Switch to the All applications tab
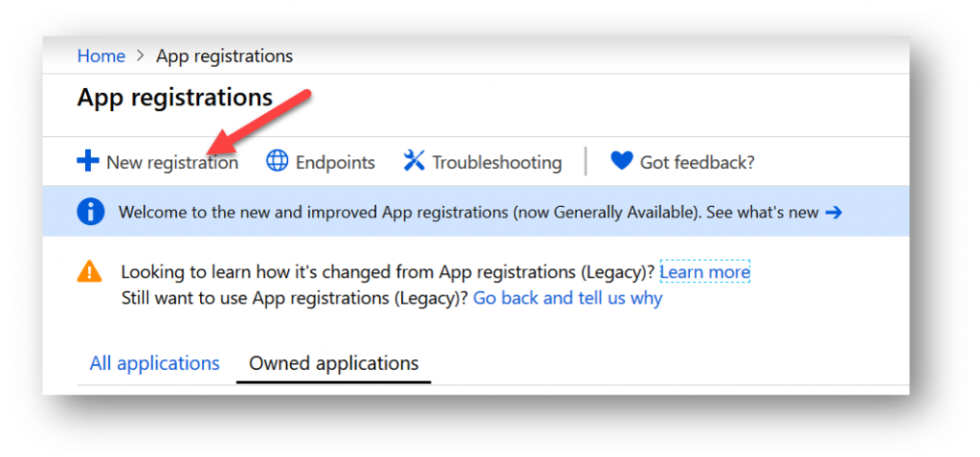The height and width of the screenshot is (457, 980). [x=154, y=363]
